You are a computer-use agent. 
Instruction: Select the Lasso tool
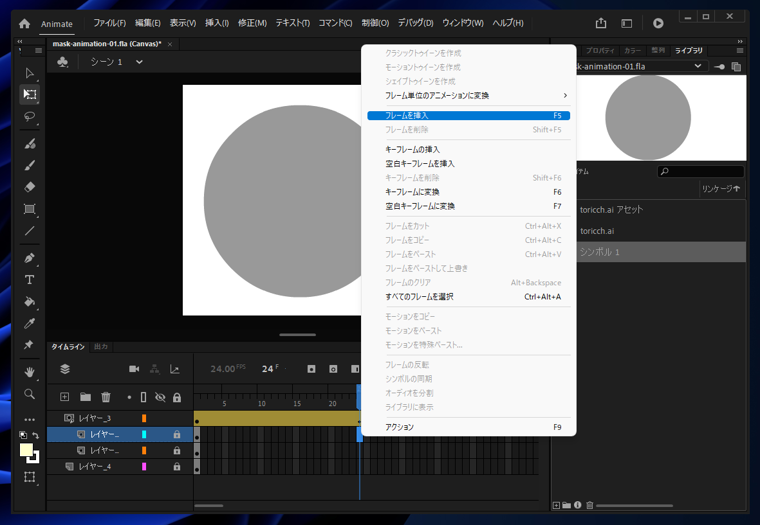point(29,117)
